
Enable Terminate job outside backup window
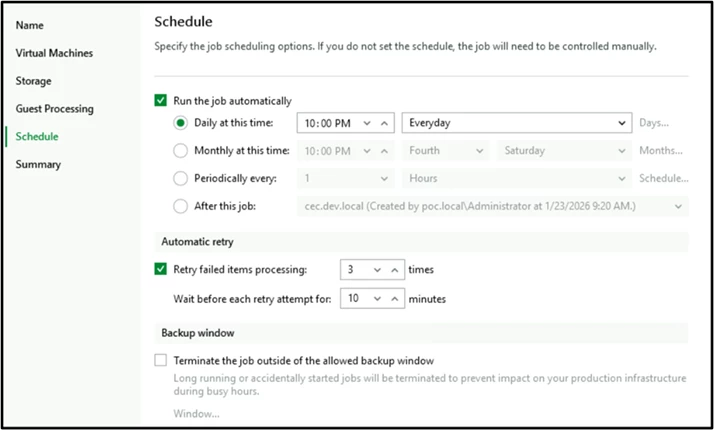[x=160, y=360]
